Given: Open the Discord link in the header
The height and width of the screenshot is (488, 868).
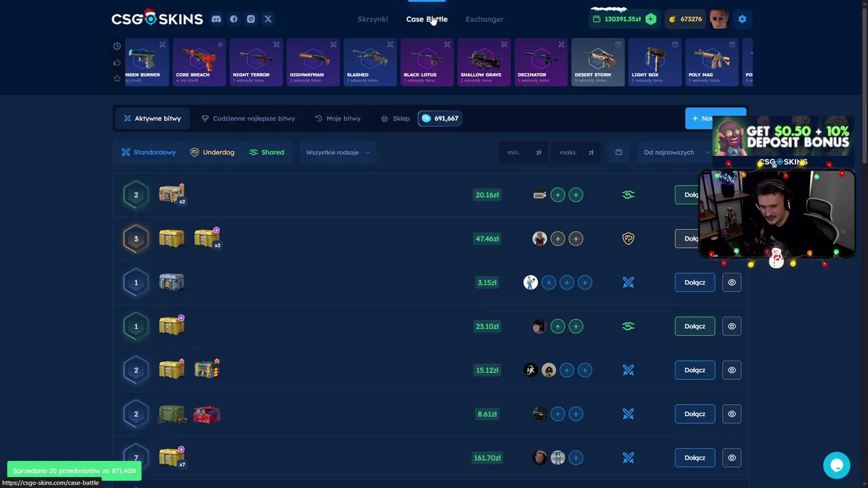Looking at the screenshot, I should 216,19.
